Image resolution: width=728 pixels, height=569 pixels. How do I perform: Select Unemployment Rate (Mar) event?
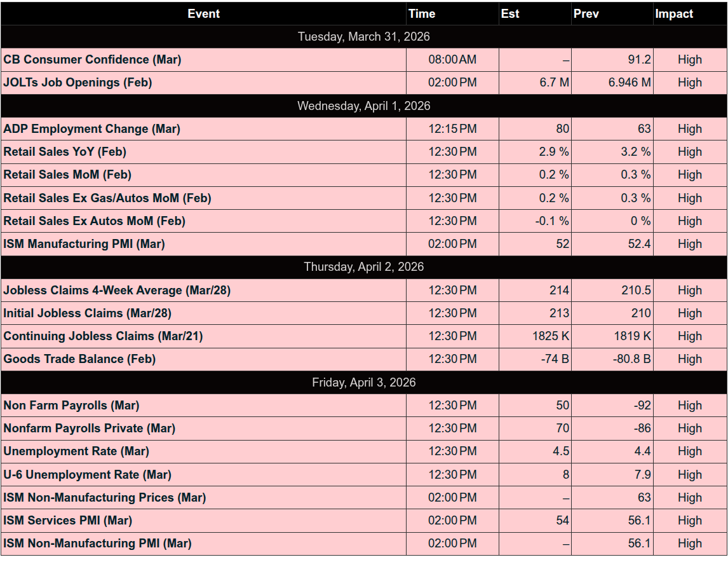pos(76,451)
